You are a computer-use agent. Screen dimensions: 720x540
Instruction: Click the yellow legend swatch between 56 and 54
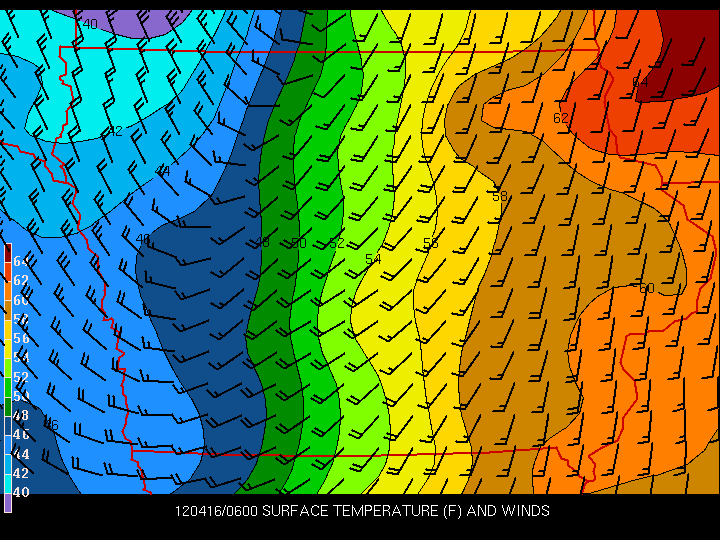coord(8,349)
